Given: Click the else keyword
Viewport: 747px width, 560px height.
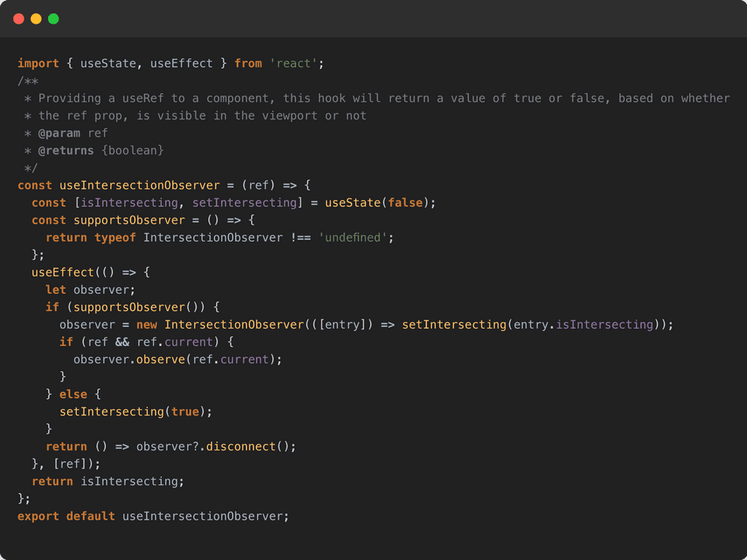Looking at the screenshot, I should pos(73,394).
